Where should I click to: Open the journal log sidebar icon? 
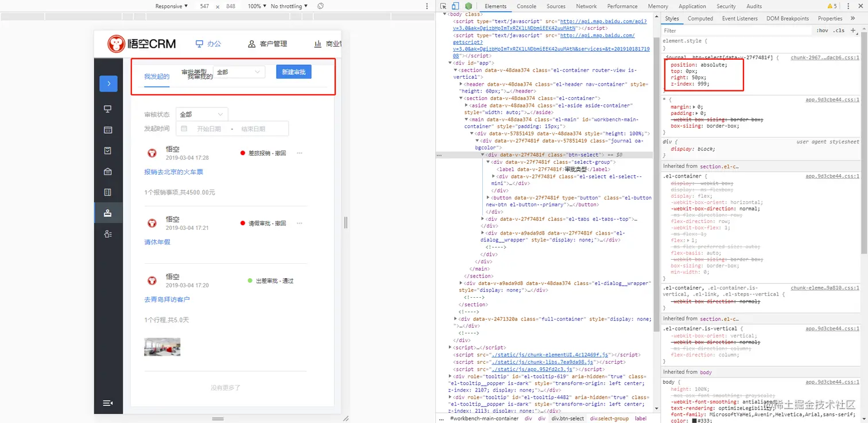coord(108,192)
